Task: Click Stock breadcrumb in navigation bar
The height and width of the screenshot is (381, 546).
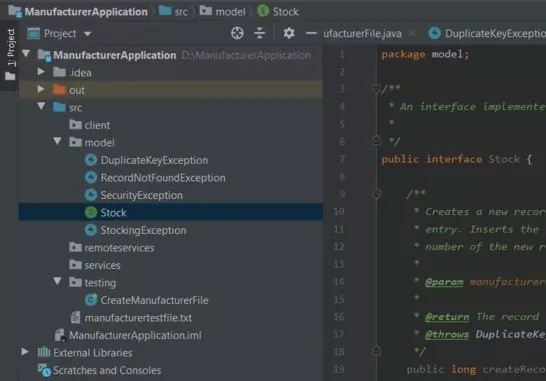Action: coord(286,12)
